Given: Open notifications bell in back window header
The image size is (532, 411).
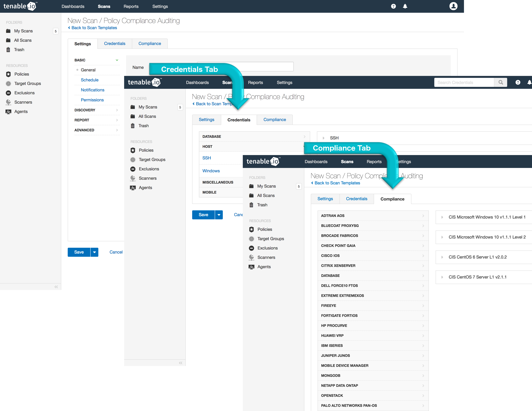Looking at the screenshot, I should 405,6.
